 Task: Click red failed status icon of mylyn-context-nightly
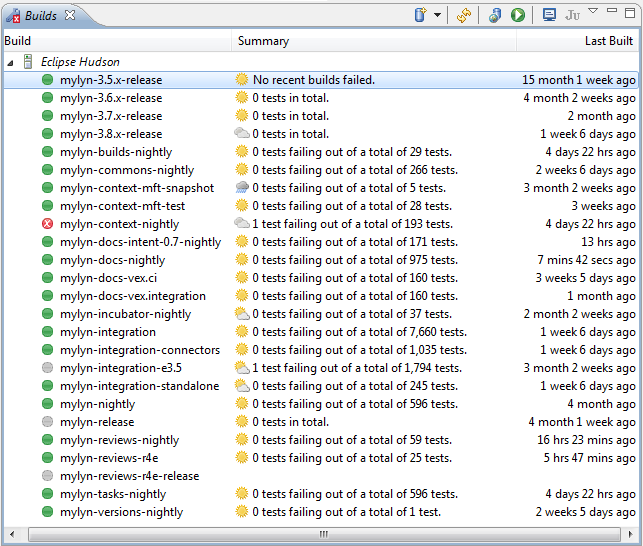tap(48, 224)
